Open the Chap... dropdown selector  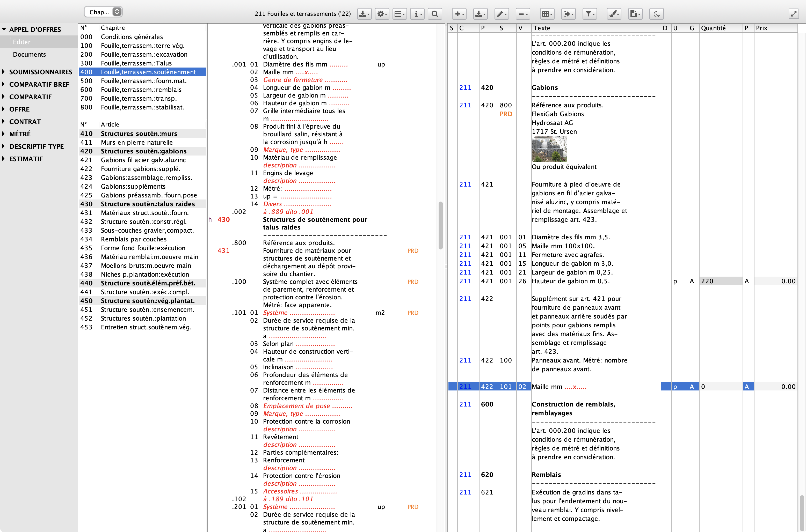[x=103, y=12]
